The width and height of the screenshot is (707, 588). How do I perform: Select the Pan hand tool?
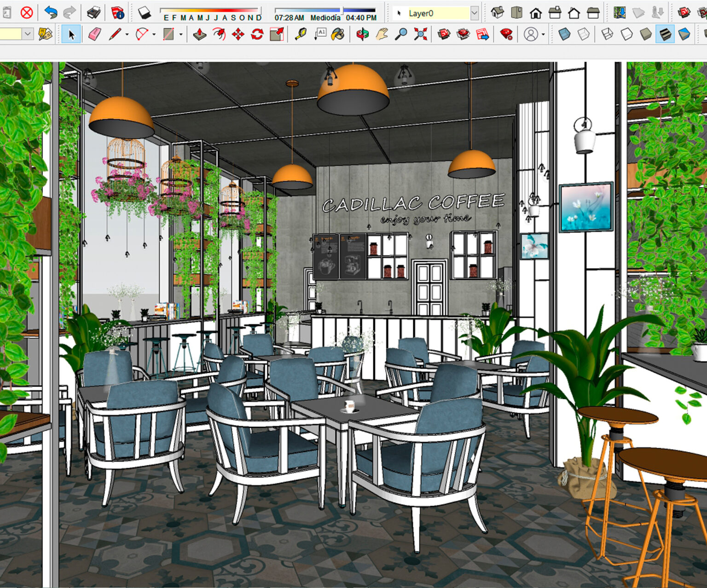382,34
